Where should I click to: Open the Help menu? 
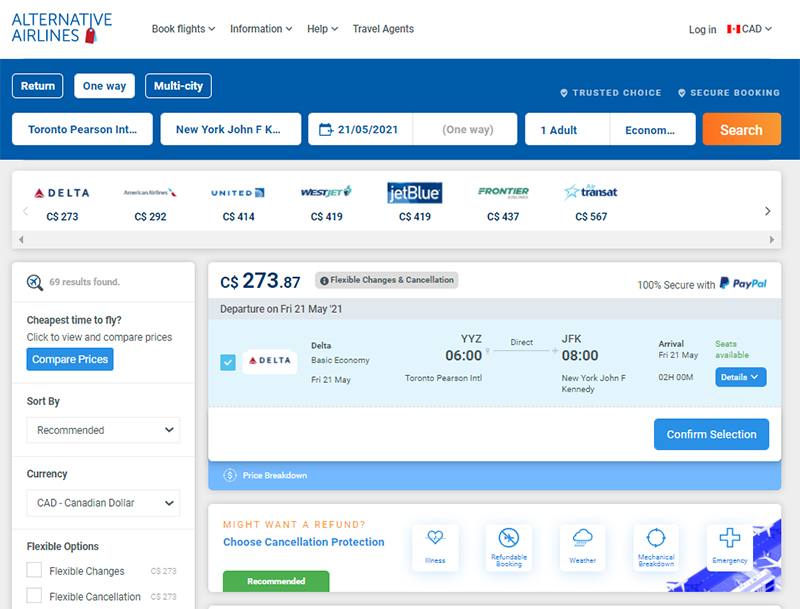click(322, 29)
